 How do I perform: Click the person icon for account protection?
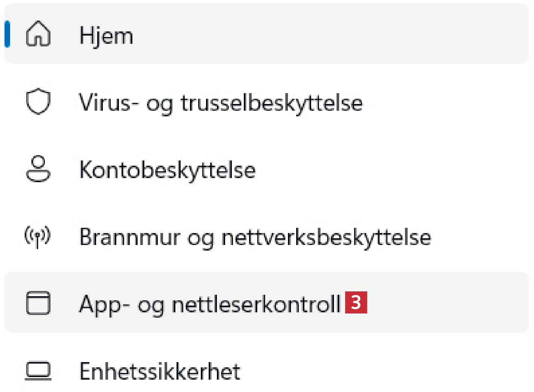click(x=38, y=169)
